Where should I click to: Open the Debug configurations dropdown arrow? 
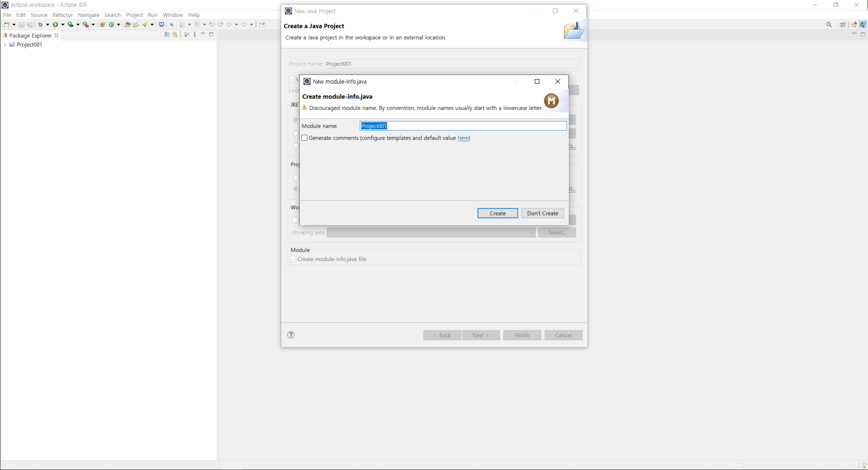pos(47,24)
